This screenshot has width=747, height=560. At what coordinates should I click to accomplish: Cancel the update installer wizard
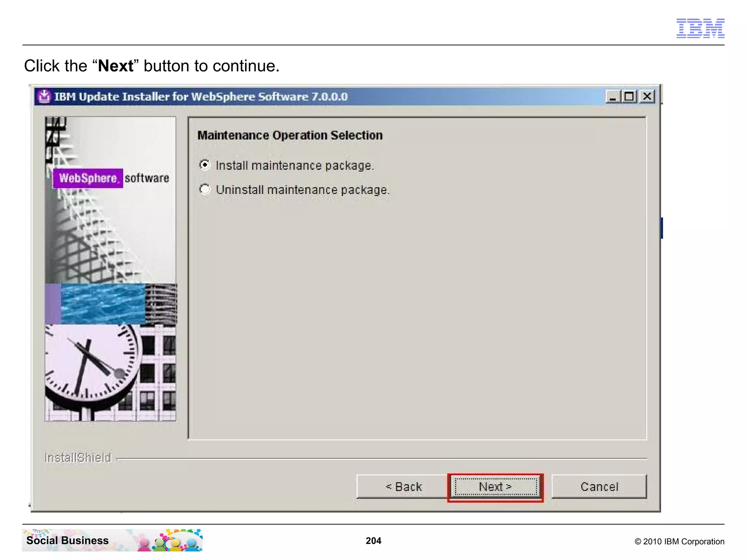[599, 487]
